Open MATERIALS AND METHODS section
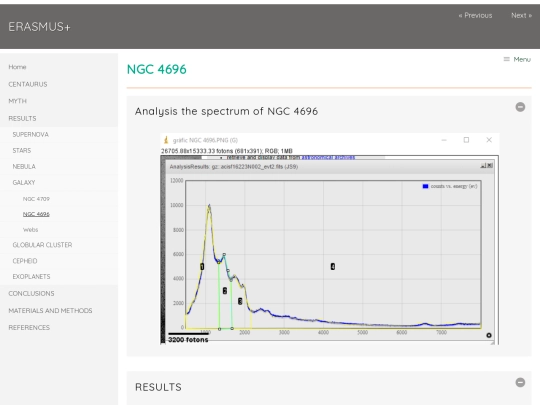The image size is (540, 405). click(50, 311)
